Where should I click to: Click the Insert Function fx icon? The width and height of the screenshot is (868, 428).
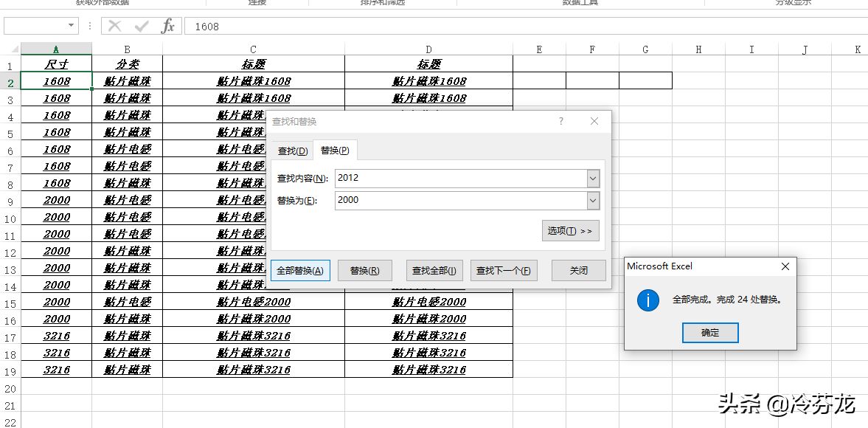(x=167, y=26)
